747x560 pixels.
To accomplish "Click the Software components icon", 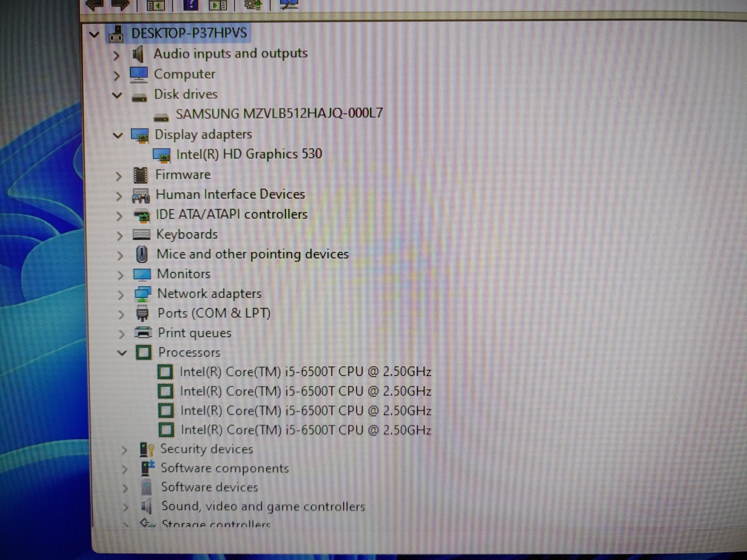I will (148, 468).
